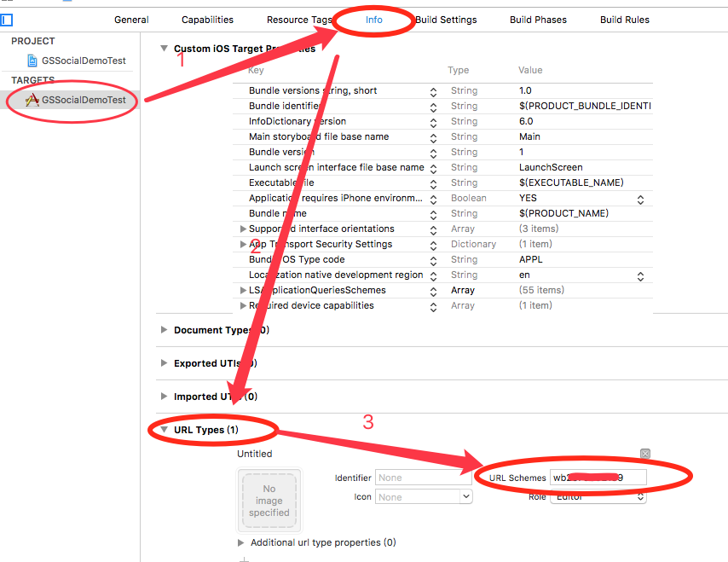Open the Icon combo box dropdown arrow
Image resolution: width=728 pixels, height=562 pixels.
[x=466, y=496]
